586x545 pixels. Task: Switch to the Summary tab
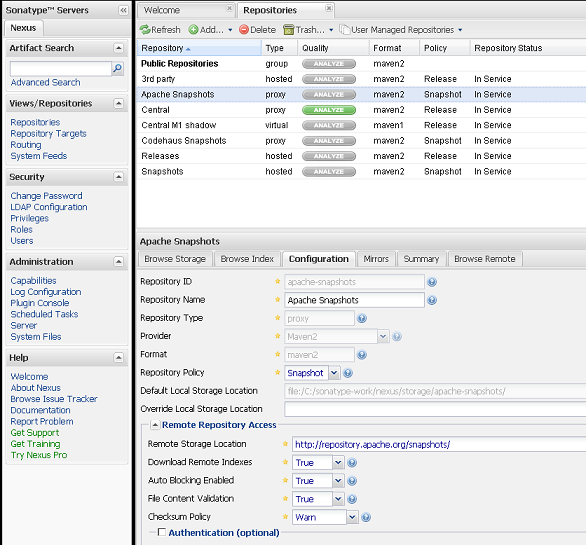421,259
